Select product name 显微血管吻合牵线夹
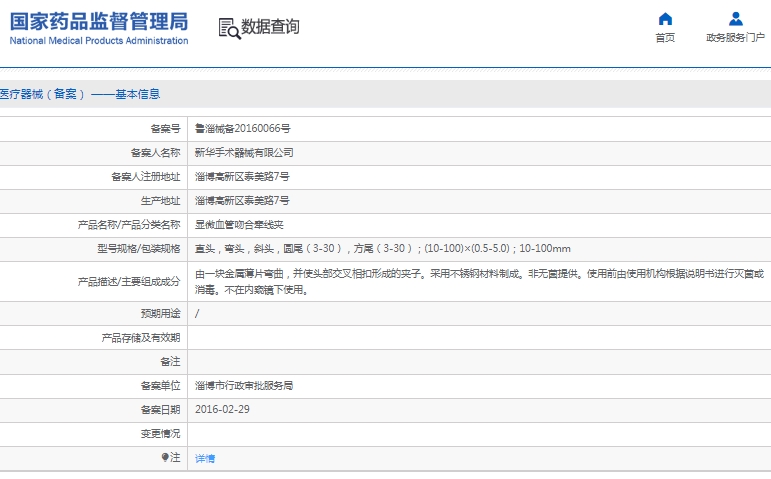Viewport: 771px width, 479px height. 239,225
